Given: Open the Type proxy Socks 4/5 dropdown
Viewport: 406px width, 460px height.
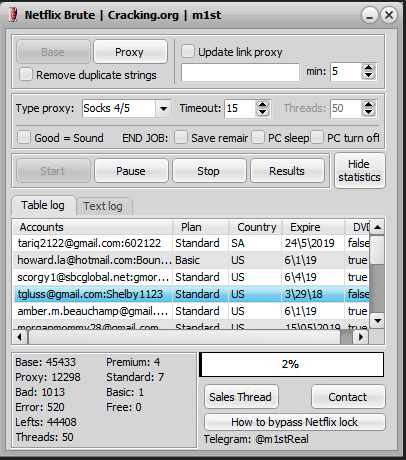Looking at the screenshot, I should (x=127, y=108).
